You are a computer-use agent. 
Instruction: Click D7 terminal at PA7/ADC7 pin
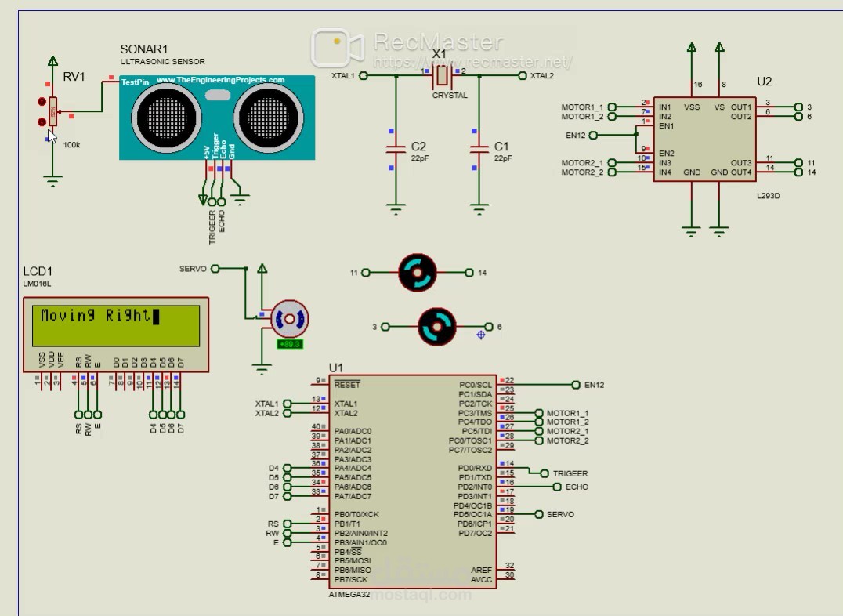tap(287, 496)
